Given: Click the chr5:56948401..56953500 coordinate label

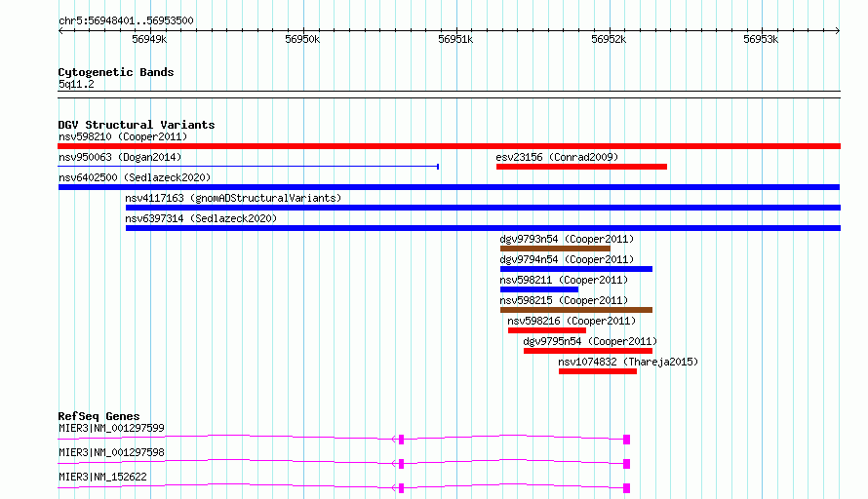Looking at the screenshot, I should tap(126, 20).
